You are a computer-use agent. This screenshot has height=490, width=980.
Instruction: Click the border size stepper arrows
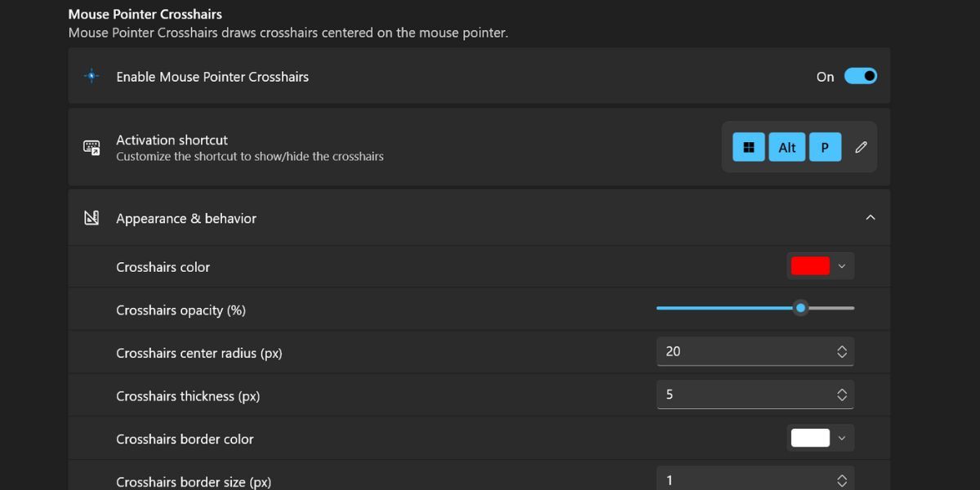click(842, 480)
